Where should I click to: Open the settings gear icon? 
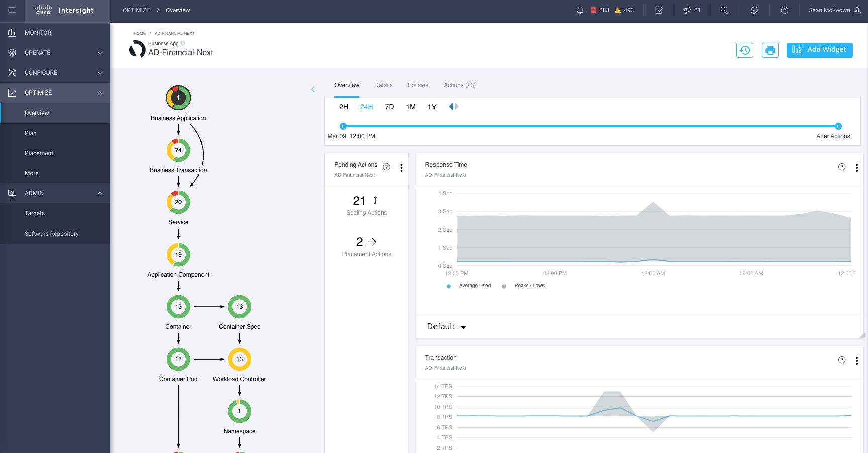tap(754, 10)
